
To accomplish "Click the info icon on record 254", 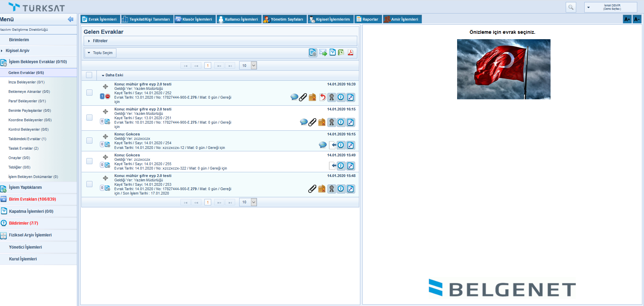I will point(341,145).
